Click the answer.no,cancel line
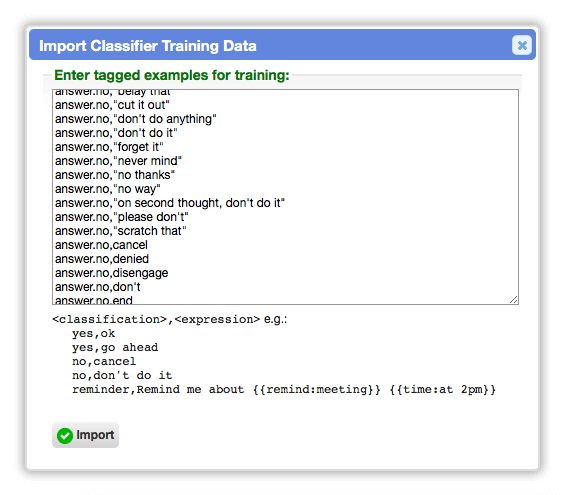The height and width of the screenshot is (495, 561). (x=101, y=245)
